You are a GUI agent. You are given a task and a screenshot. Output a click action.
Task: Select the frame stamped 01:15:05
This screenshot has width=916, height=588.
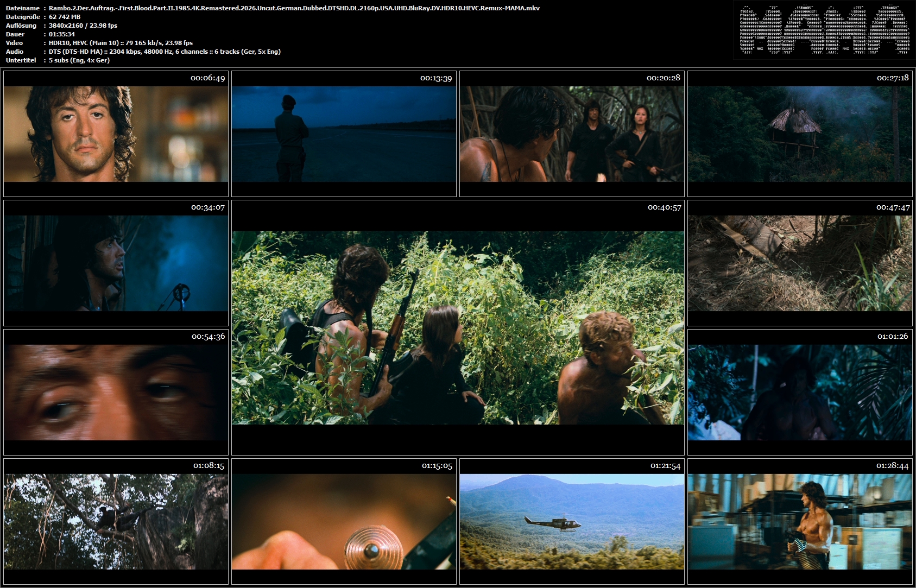[344, 521]
